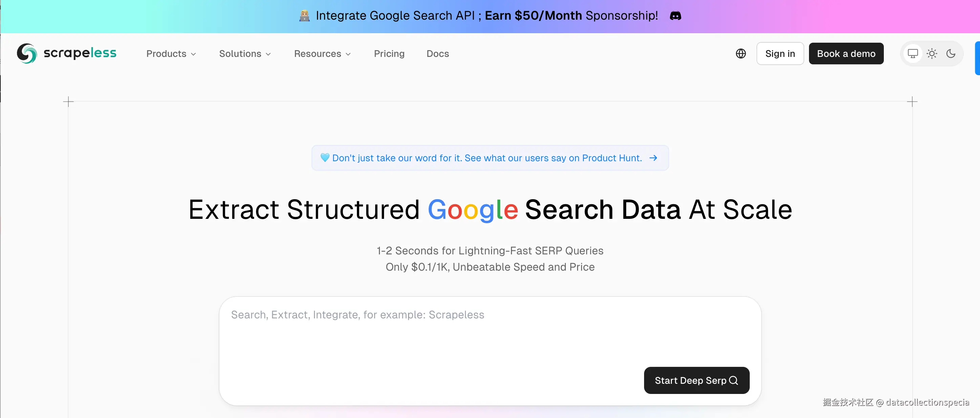The height and width of the screenshot is (418, 980).
Task: Open the Docs page
Action: [438, 54]
